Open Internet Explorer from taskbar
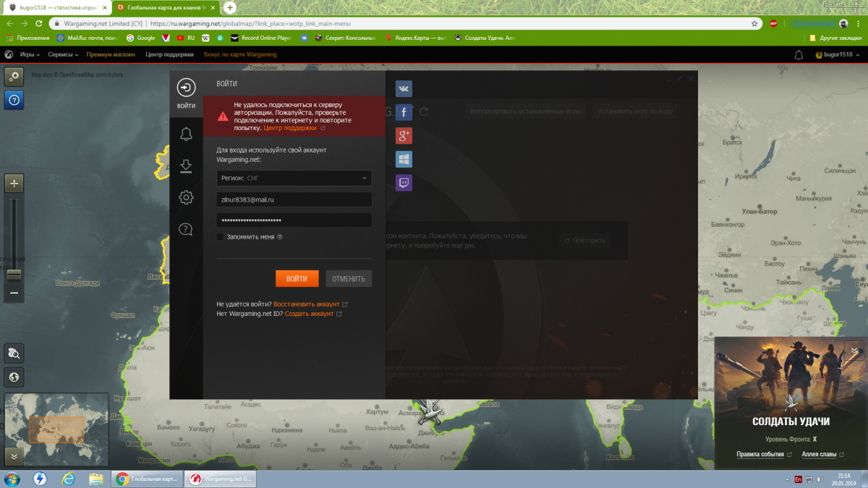The width and height of the screenshot is (868, 488). pos(69,479)
